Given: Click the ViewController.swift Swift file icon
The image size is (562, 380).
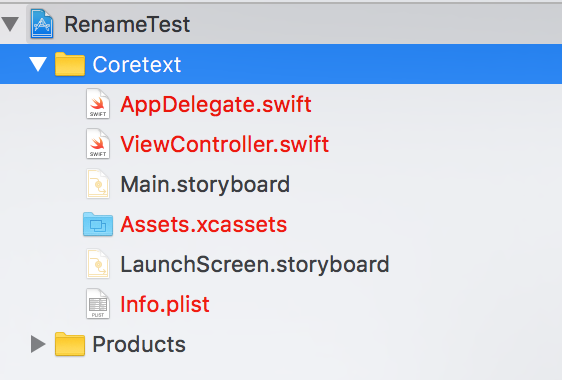Looking at the screenshot, I should coord(98,144).
